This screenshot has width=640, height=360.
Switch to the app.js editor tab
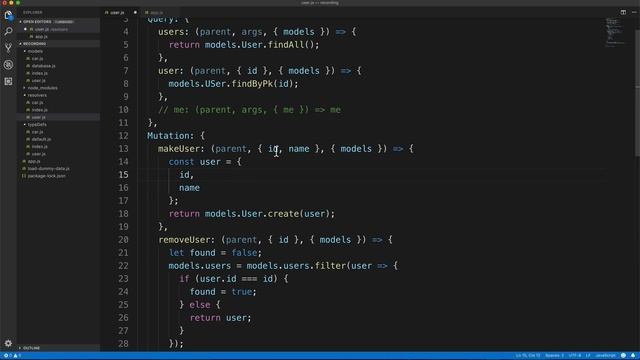(157, 13)
